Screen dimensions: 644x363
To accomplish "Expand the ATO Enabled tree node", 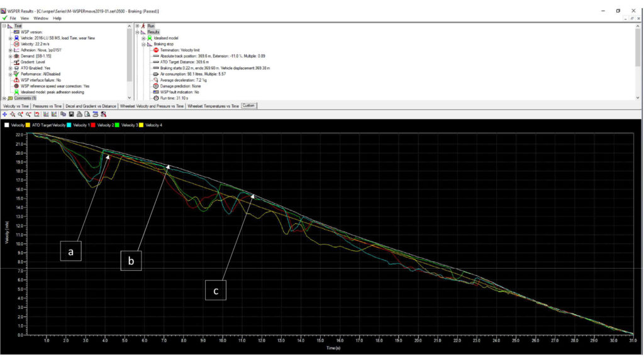I will point(10,68).
